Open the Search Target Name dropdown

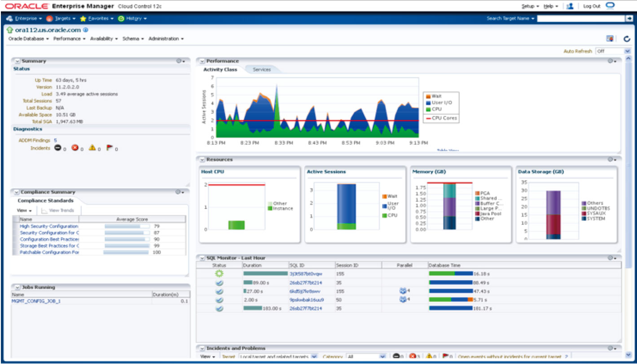tap(511, 18)
